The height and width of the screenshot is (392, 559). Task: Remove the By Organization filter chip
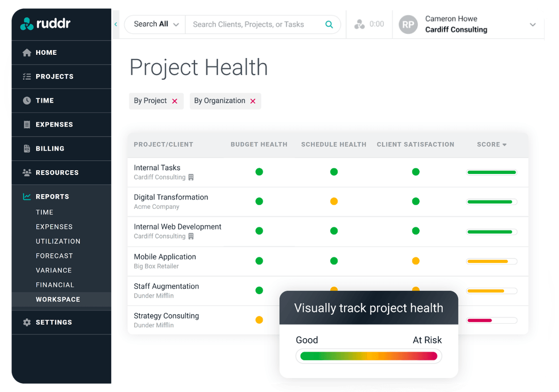[x=253, y=101]
